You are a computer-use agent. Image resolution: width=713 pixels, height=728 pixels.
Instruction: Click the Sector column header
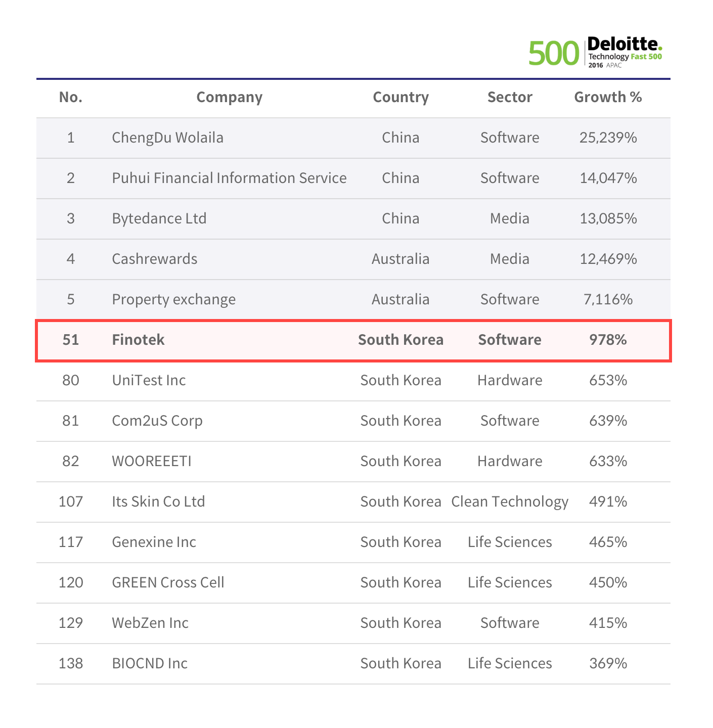510,97
